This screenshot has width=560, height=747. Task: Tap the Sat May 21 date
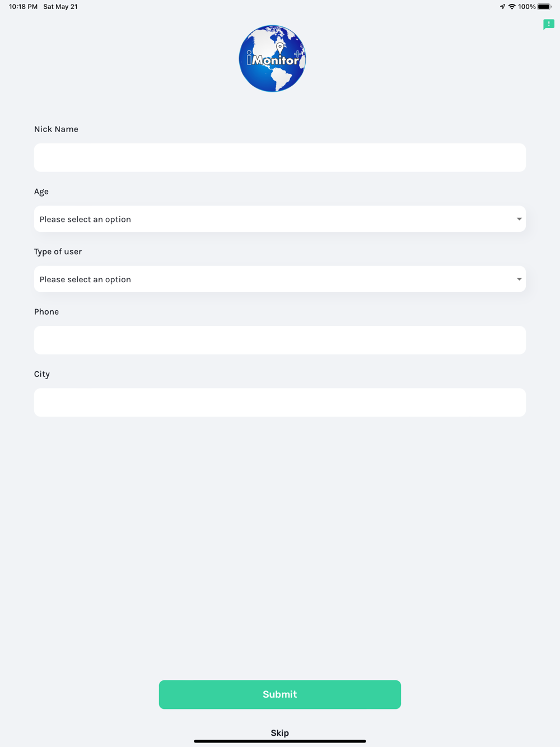60,7
